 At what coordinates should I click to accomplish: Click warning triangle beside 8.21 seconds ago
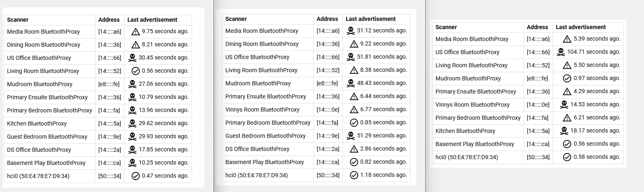[x=136, y=45]
